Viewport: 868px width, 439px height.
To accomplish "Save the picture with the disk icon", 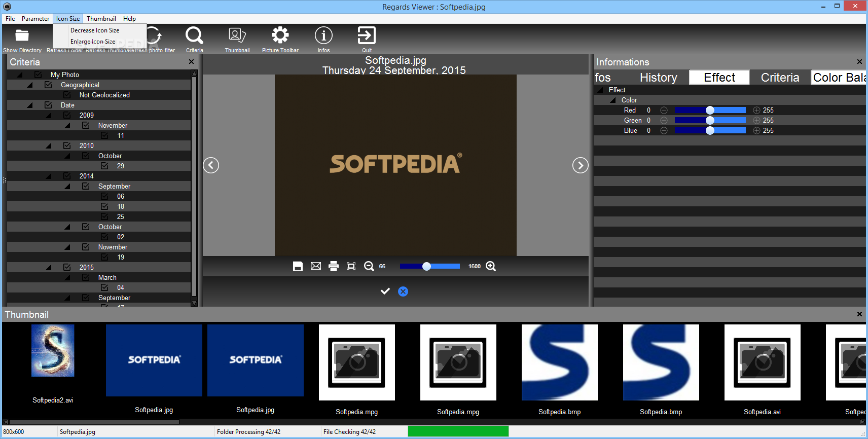I will (x=298, y=266).
